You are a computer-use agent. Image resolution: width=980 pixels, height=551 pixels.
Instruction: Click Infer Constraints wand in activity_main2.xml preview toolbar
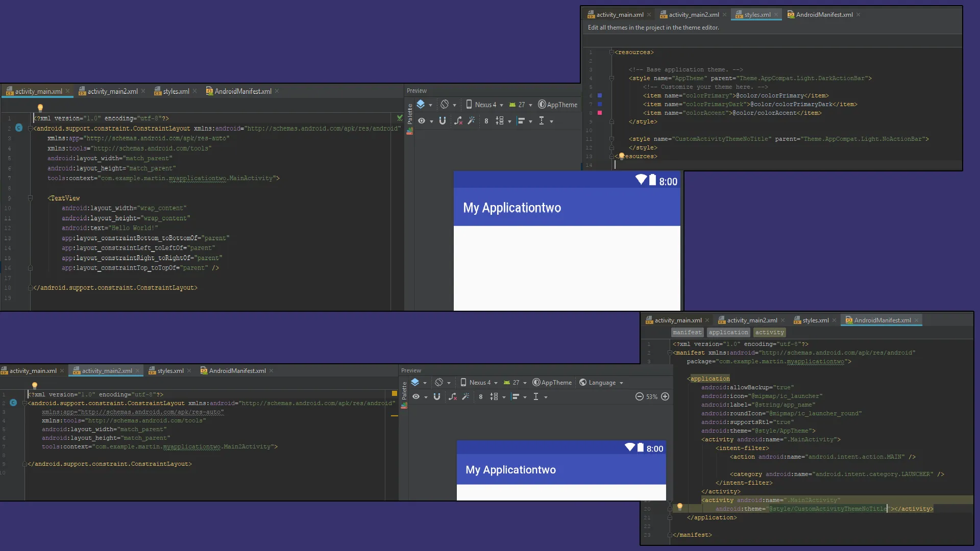465,396
